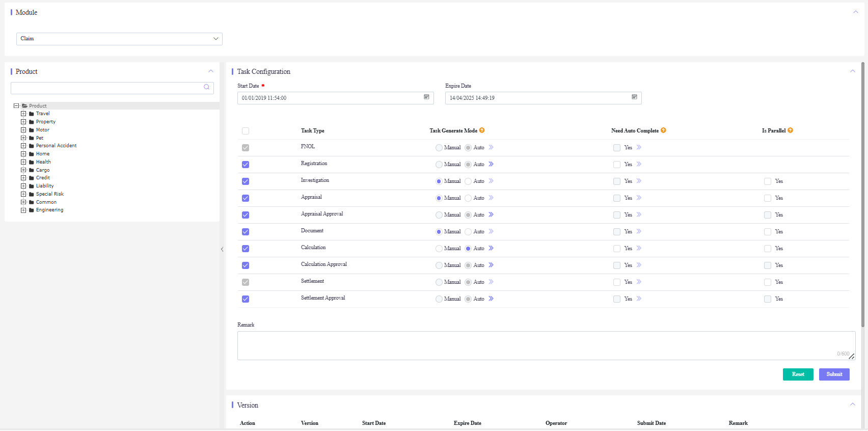The image size is (868, 431).
Task: Uncheck the Document task checkbox
Action: (x=246, y=232)
